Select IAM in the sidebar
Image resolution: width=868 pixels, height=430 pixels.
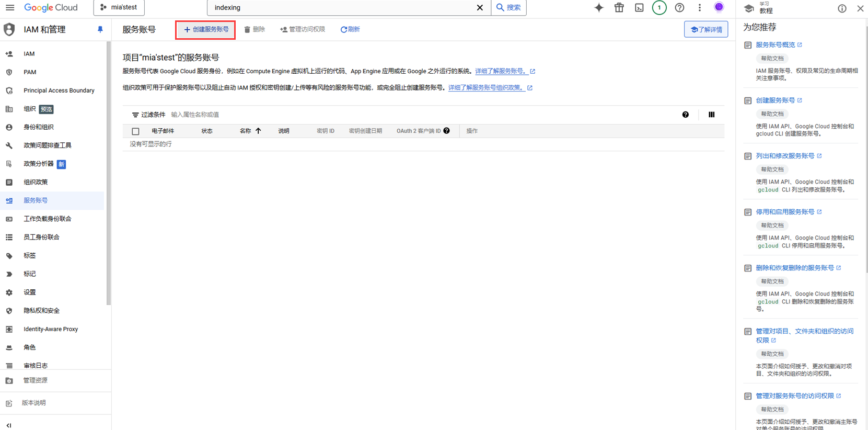pyautogui.click(x=52, y=54)
